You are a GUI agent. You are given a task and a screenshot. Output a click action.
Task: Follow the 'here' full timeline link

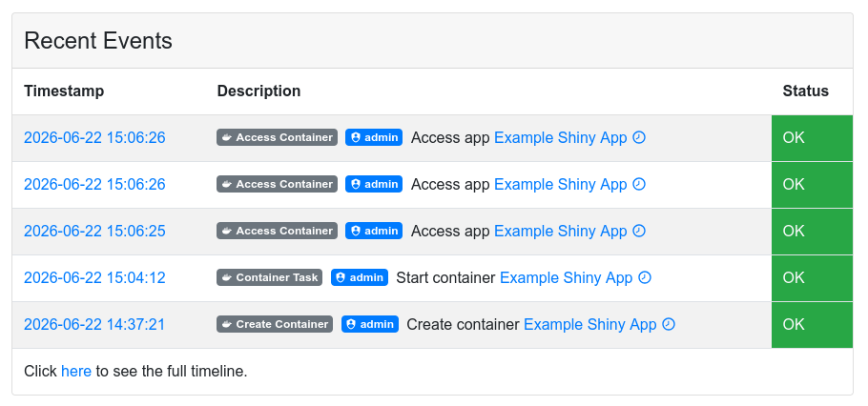[76, 371]
